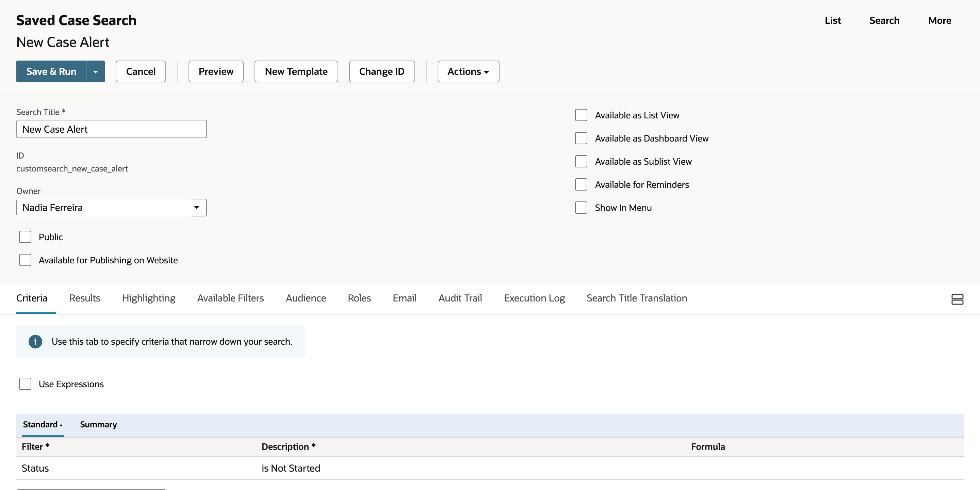Switch to Summary criteria subtab
The width and height of the screenshot is (980, 490).
(x=98, y=424)
